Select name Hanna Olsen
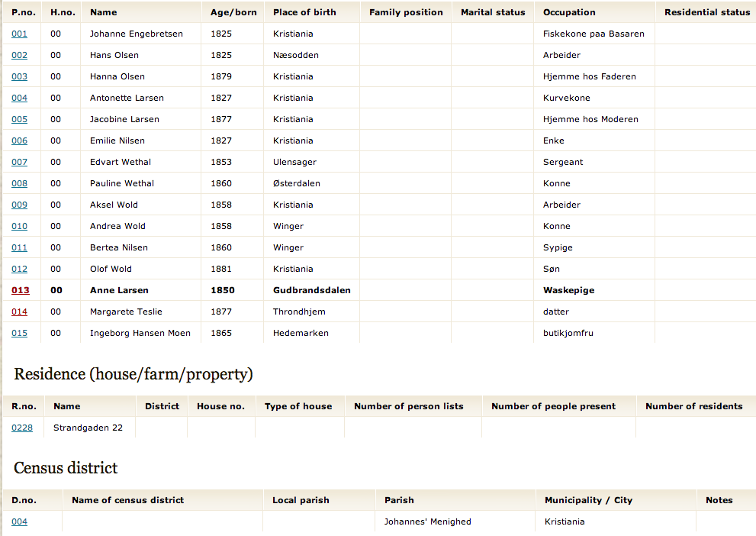This screenshot has height=536, width=756. pyautogui.click(x=117, y=76)
